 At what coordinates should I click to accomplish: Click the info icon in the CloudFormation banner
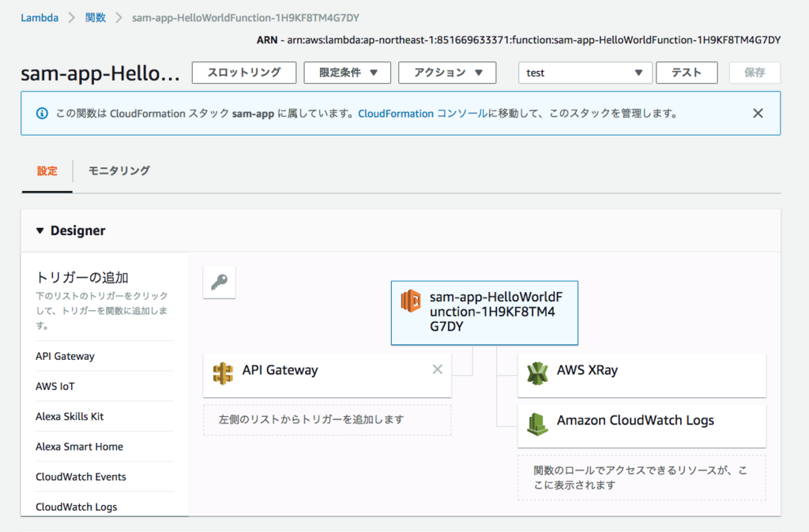[x=42, y=114]
